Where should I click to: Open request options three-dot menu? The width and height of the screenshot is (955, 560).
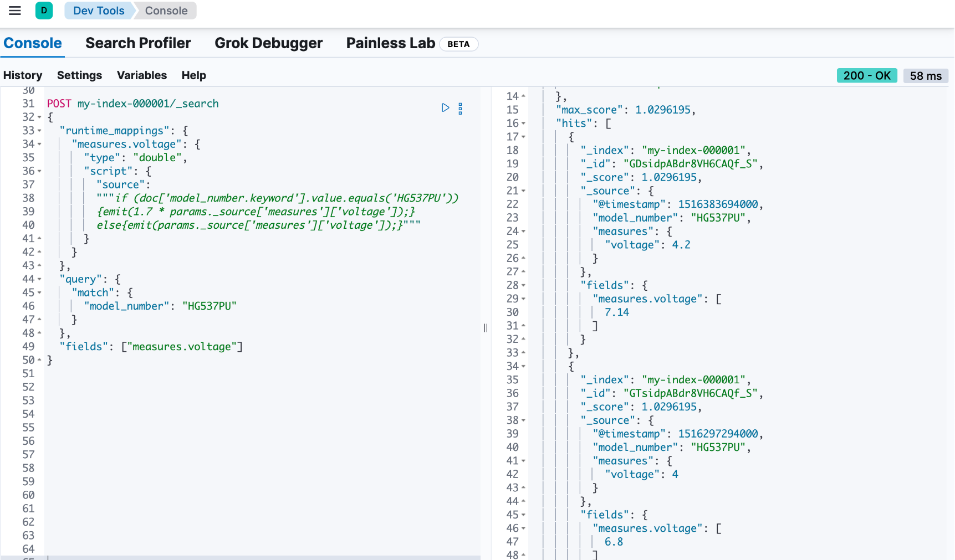(x=460, y=109)
